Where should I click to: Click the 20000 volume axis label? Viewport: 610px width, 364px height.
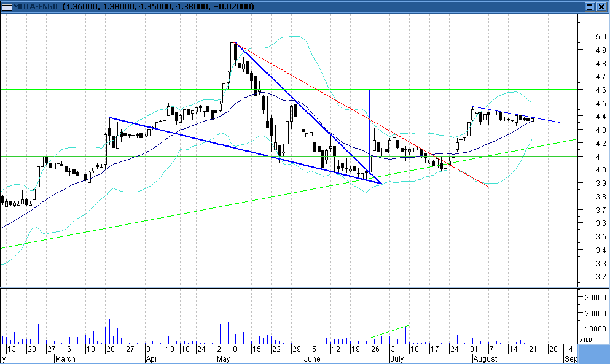click(596, 313)
